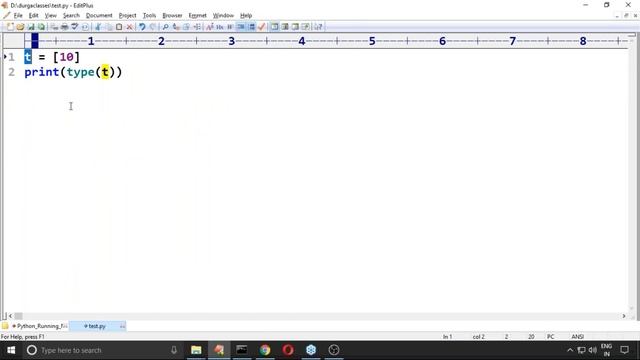Image resolution: width=640 pixels, height=360 pixels.
Task: Open Find with magnifier icon
Action: (165, 27)
